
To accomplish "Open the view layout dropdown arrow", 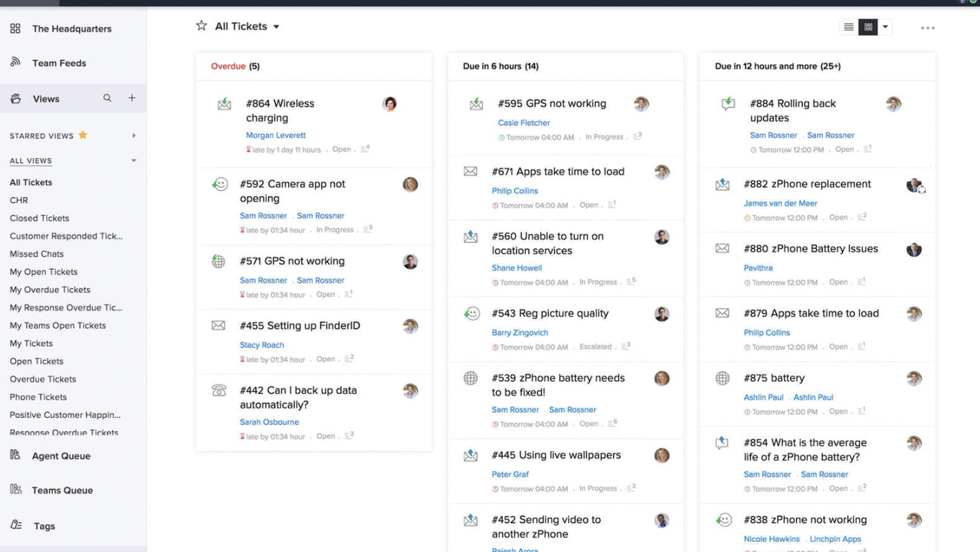I will click(x=885, y=28).
